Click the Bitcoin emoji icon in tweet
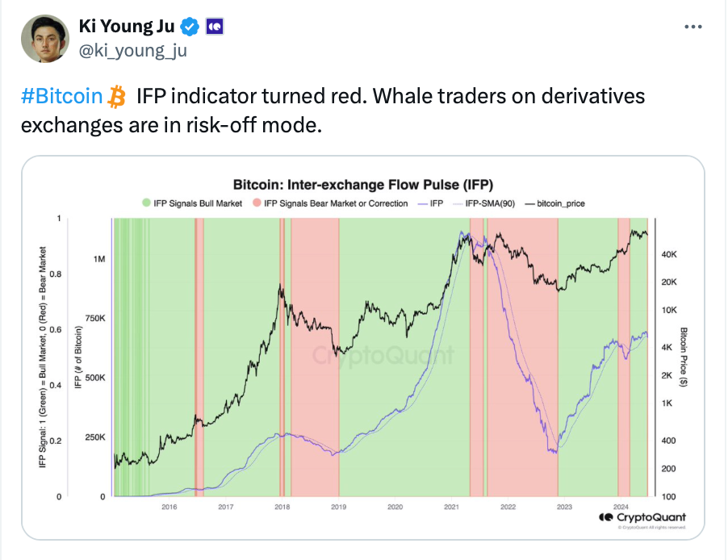 coord(118,98)
